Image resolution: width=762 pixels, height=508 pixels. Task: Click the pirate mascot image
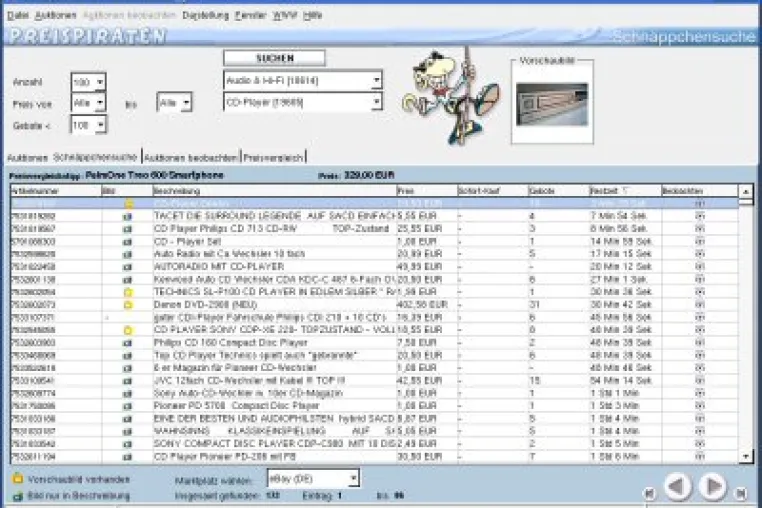pyautogui.click(x=450, y=96)
